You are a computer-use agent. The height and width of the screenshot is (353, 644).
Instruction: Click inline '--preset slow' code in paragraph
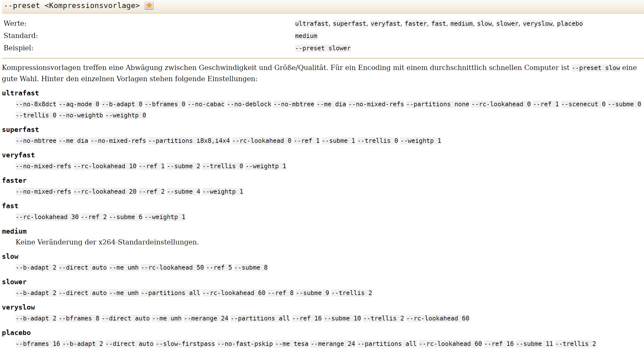click(596, 68)
